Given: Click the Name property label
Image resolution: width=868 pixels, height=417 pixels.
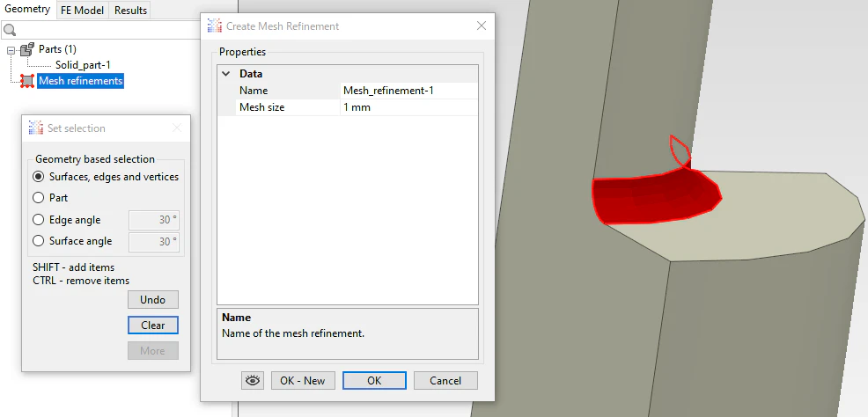Looking at the screenshot, I should click(254, 91).
